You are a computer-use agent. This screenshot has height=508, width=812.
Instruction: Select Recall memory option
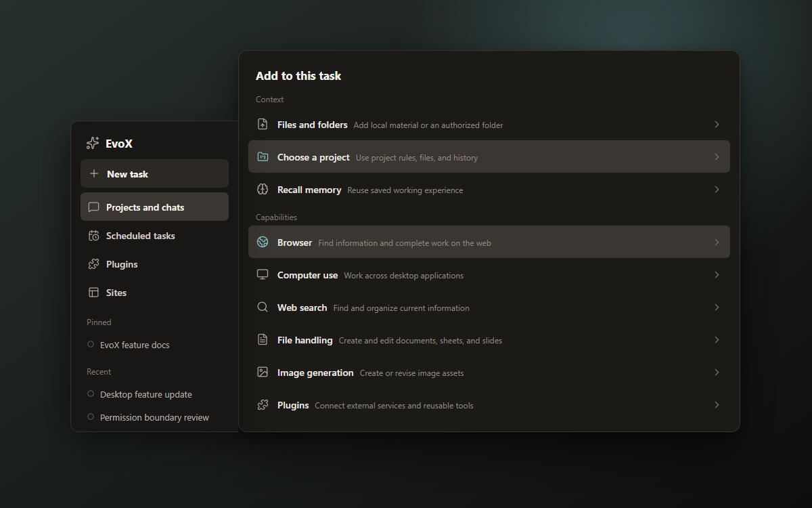[489, 189]
